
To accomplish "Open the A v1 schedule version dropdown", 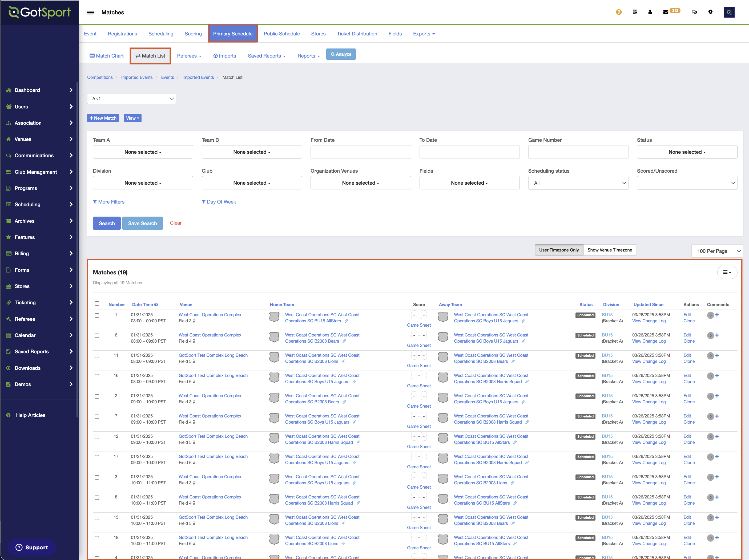I will (131, 99).
